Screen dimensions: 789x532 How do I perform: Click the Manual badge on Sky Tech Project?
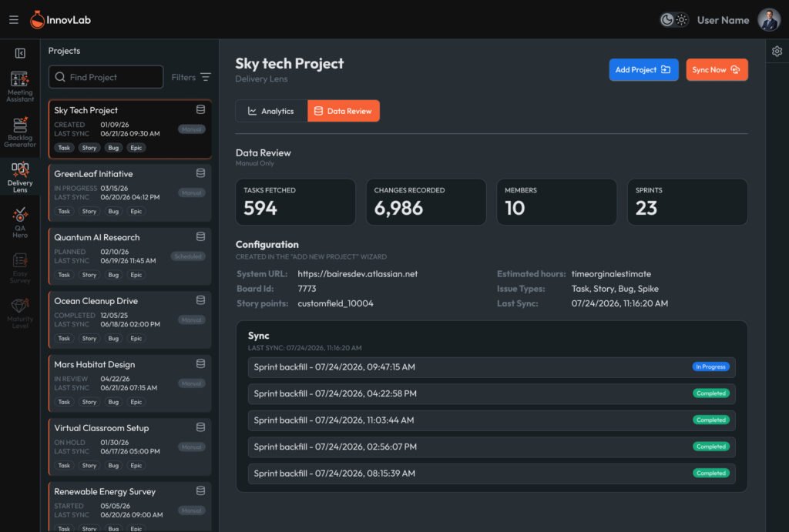[x=192, y=129]
